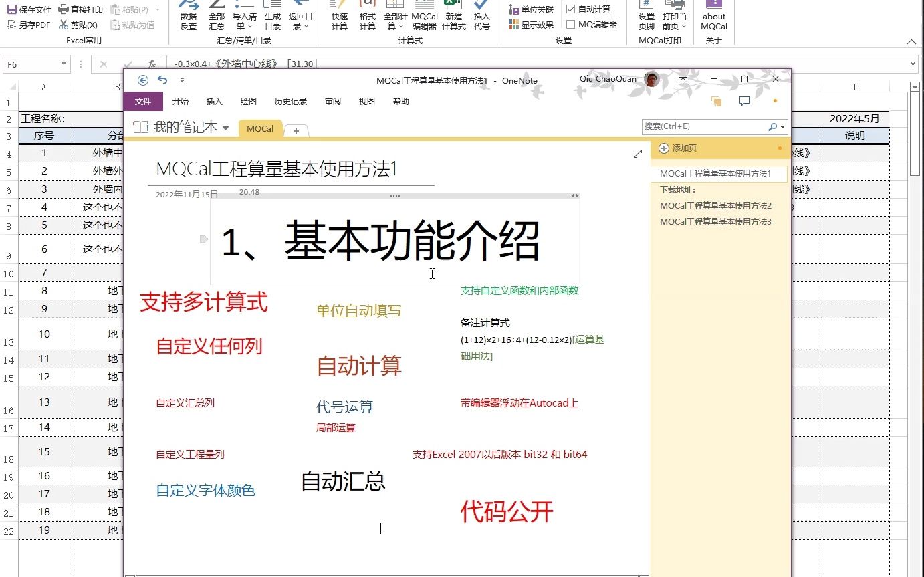Run 数据反查 in Excel ribbon
Screen dimensions: 924x577
189,16
